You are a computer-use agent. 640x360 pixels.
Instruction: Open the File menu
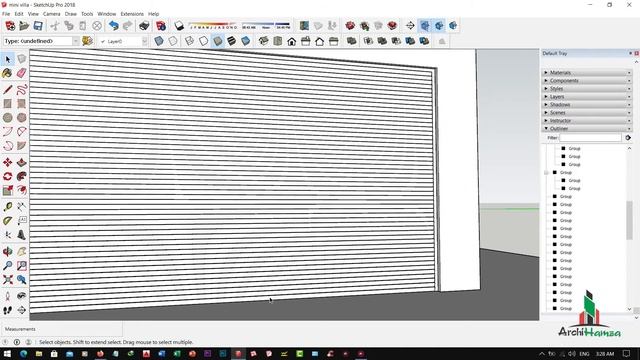[6, 14]
